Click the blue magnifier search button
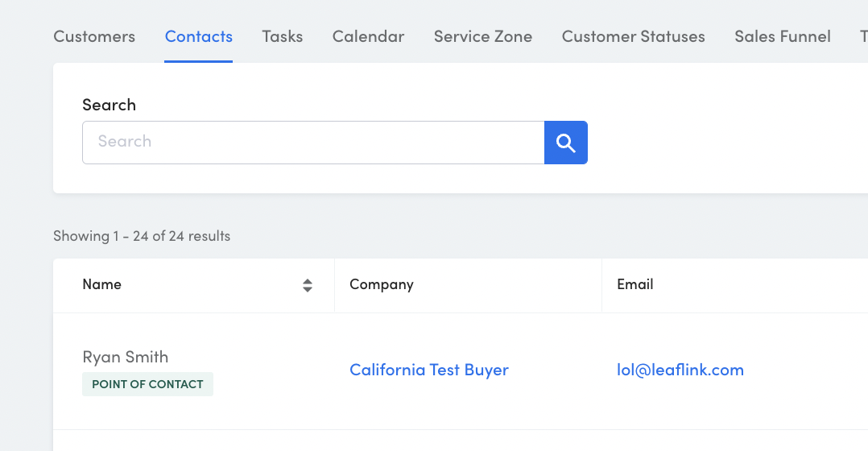 [566, 143]
